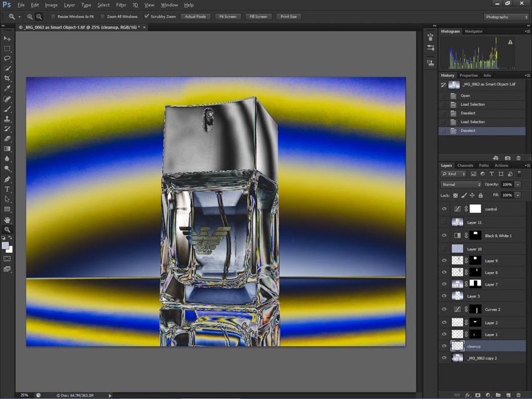Enable Zoom All Windows checkbox
532x399 pixels.
(103, 17)
